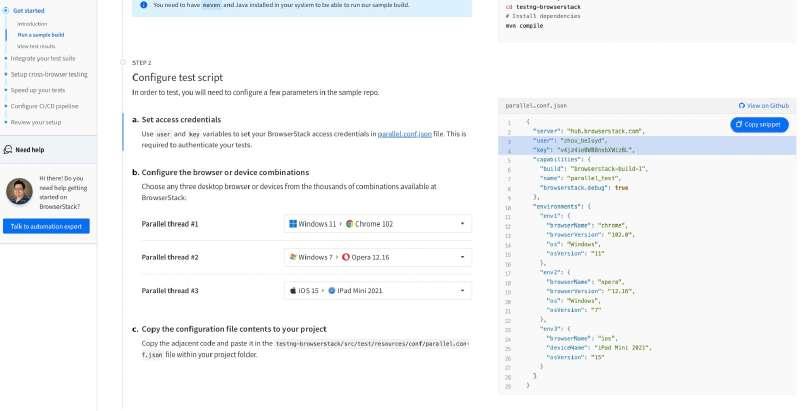Click the Need help chat icon
This screenshot has height=411, width=802.
[8, 150]
